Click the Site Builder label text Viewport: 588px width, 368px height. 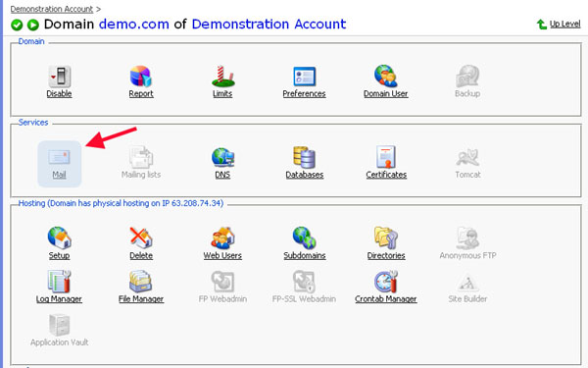467,299
